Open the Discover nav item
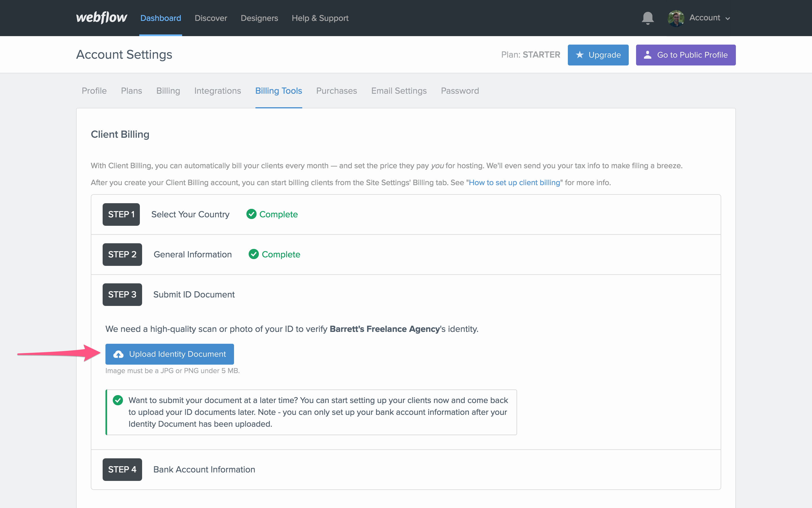Screen dimensions: 812x508 pos(211,18)
